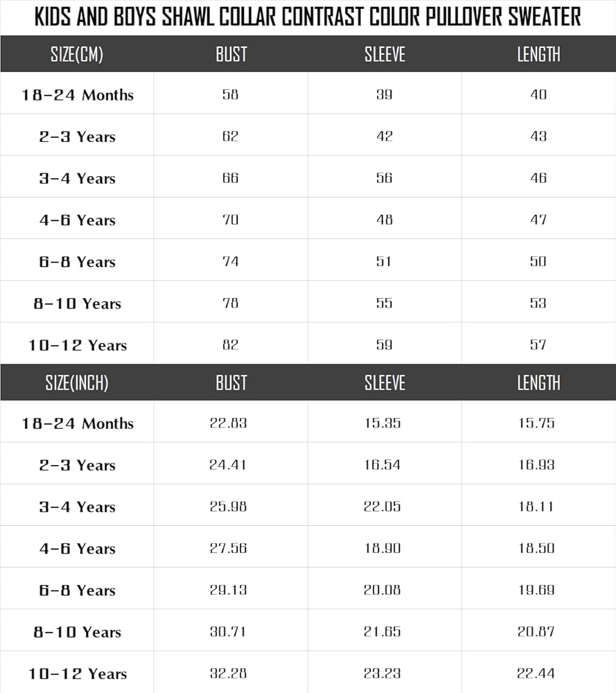This screenshot has height=693, width=616.
Task: Click sleeve value 15.35 inches
Action: click(x=382, y=423)
